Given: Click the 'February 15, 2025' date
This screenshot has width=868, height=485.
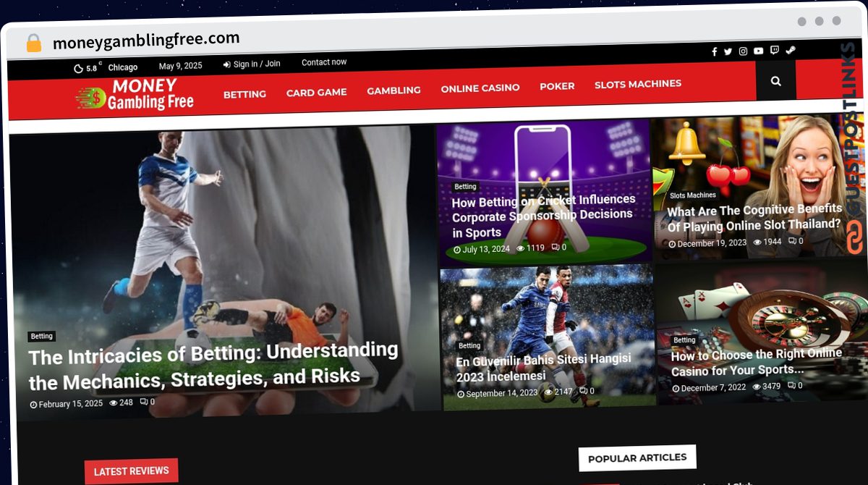Looking at the screenshot, I should 71,404.
